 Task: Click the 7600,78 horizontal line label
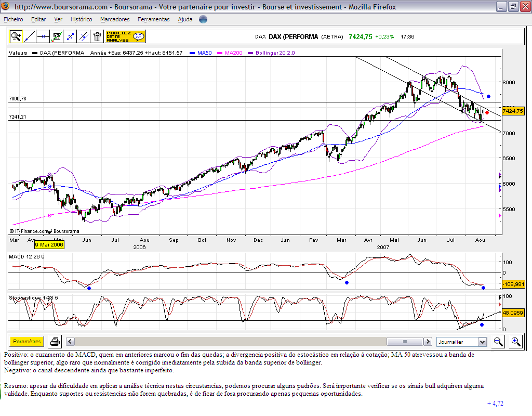click(x=18, y=99)
